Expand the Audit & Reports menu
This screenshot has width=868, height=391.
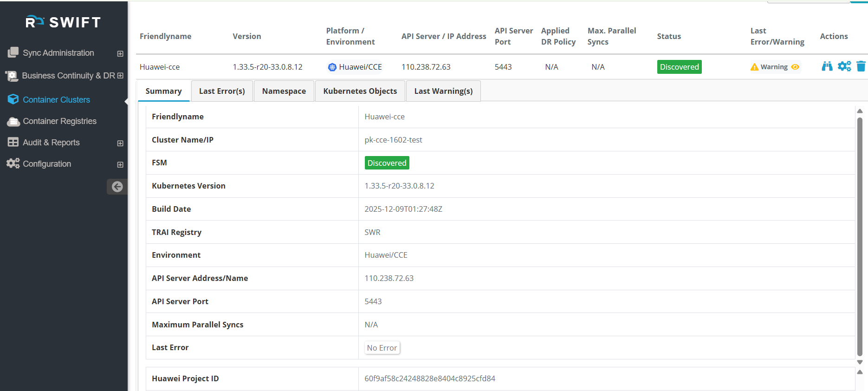[120, 143]
